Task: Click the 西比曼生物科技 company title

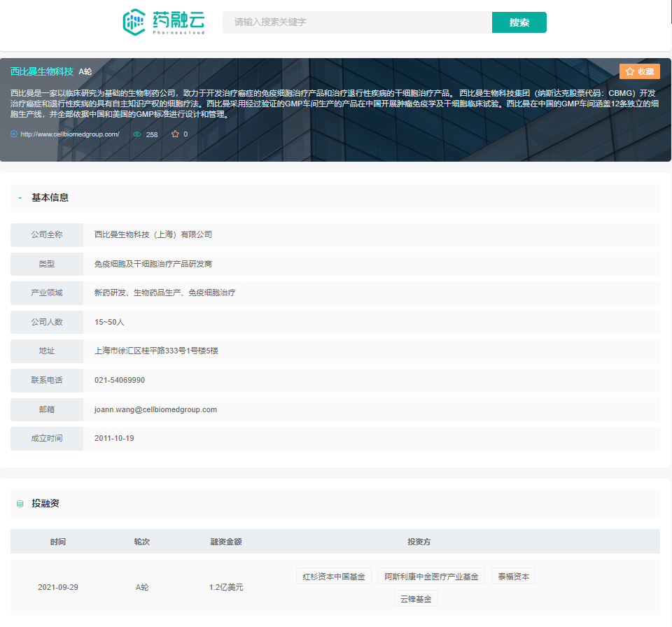Action: point(42,71)
